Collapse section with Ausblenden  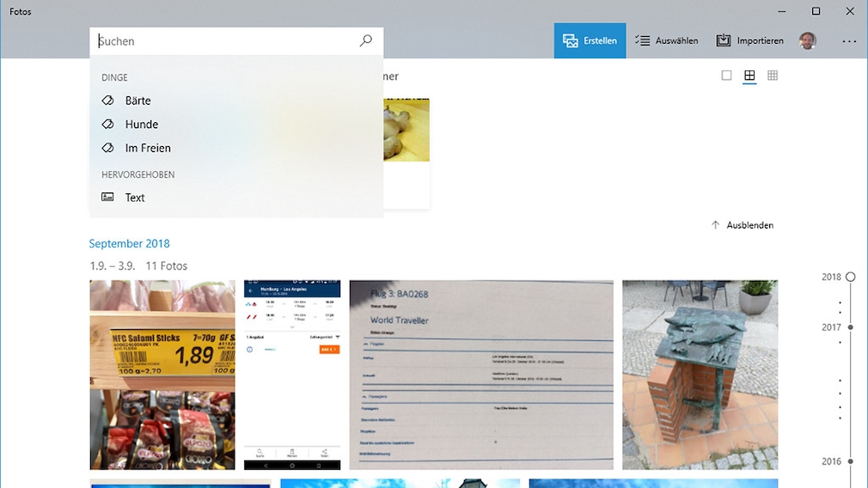click(742, 225)
